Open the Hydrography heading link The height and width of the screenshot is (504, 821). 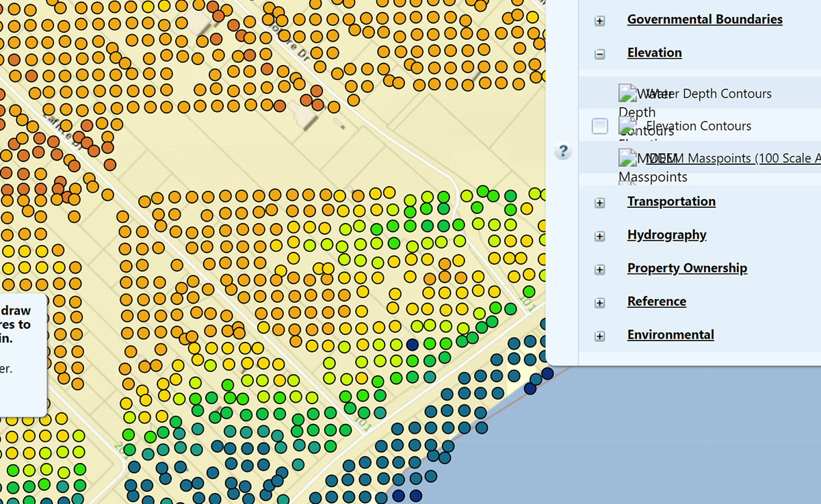point(666,235)
